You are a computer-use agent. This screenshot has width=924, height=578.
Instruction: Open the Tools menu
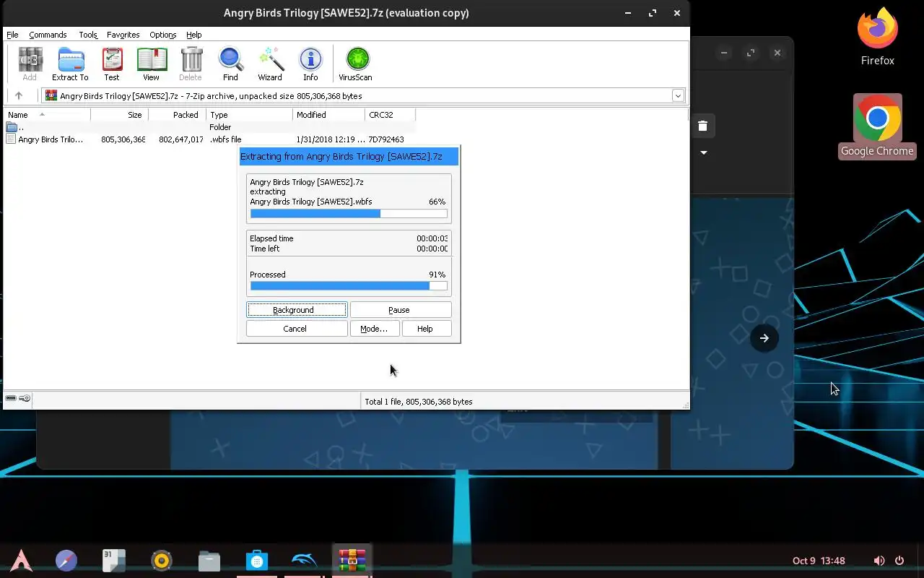point(87,35)
